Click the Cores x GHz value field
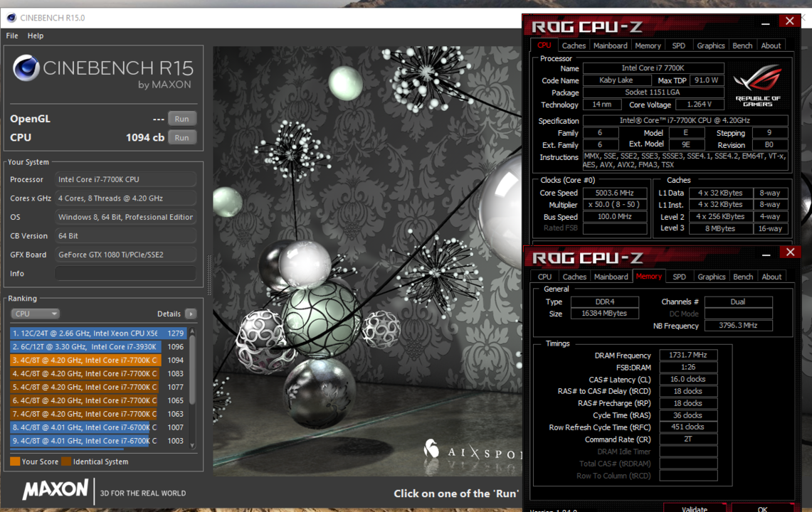Image resolution: width=812 pixels, height=512 pixels. (125, 198)
